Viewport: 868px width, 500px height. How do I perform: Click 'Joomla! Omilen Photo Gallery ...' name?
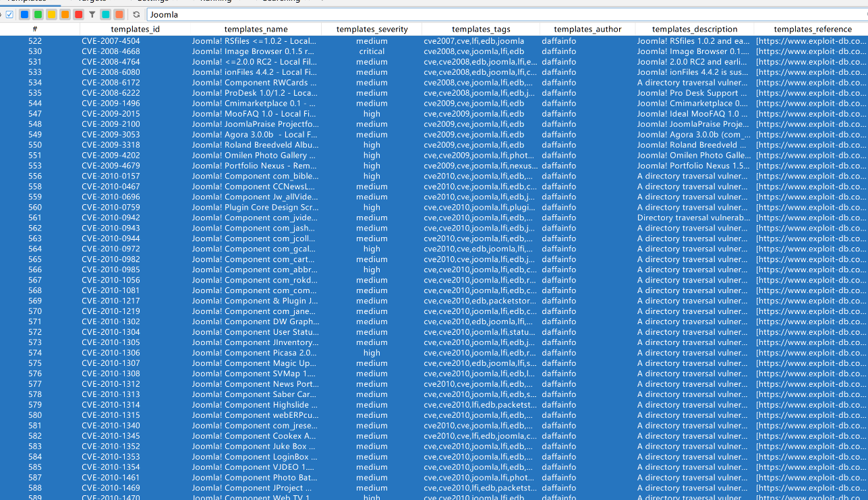254,156
